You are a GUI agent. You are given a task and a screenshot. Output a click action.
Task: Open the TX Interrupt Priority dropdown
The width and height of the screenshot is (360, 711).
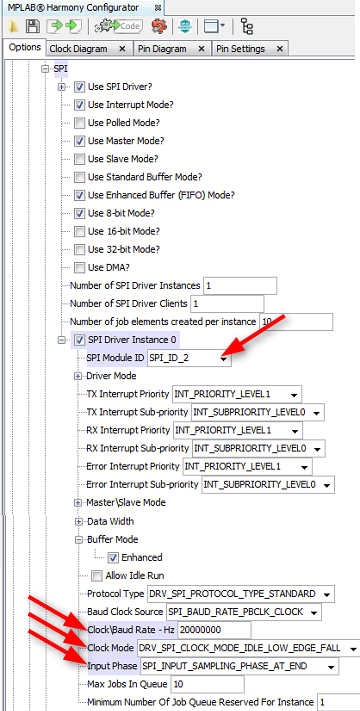[236, 394]
